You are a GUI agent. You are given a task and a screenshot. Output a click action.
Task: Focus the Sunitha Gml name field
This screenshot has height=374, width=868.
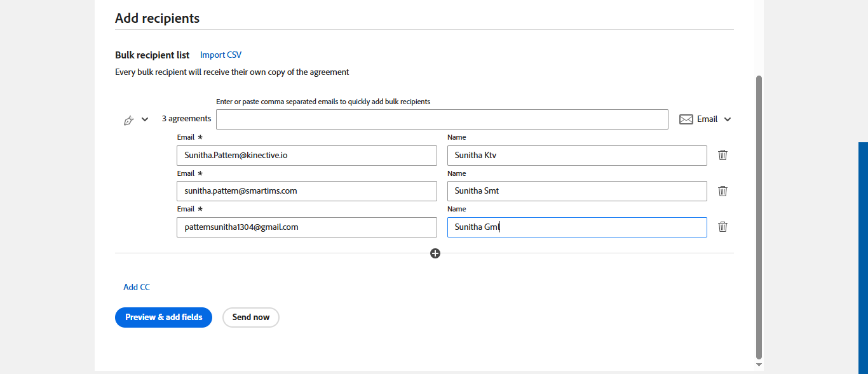[576, 227]
